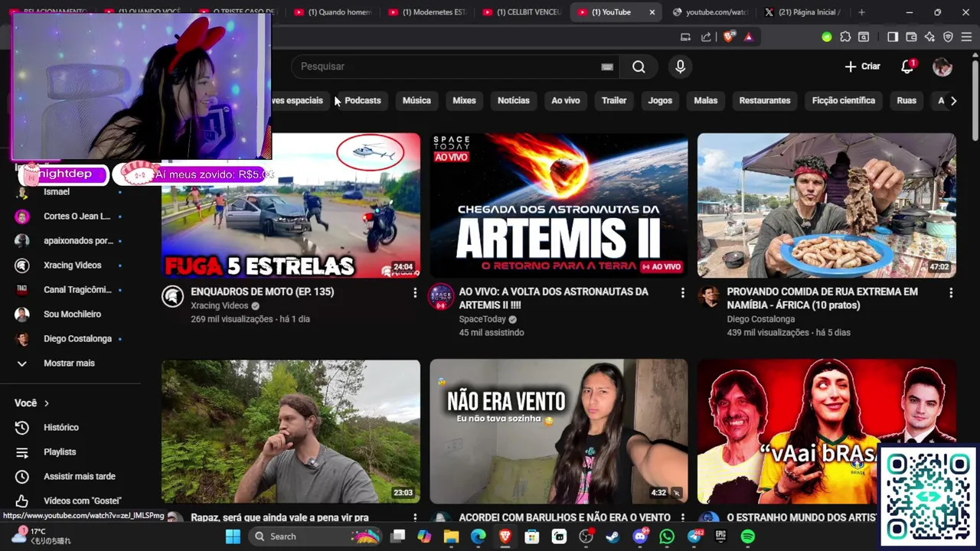
Task: Show more chips with right arrow
Action: tap(953, 100)
